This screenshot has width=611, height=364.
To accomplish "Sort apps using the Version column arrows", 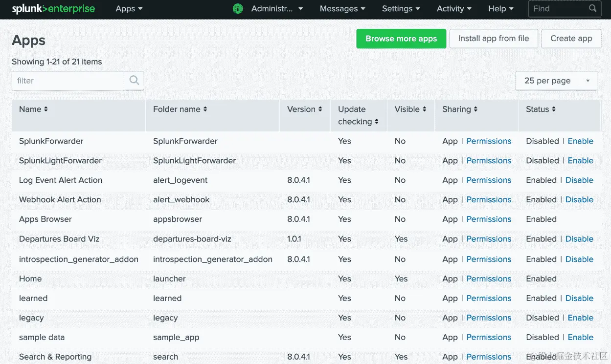I will click(x=320, y=109).
